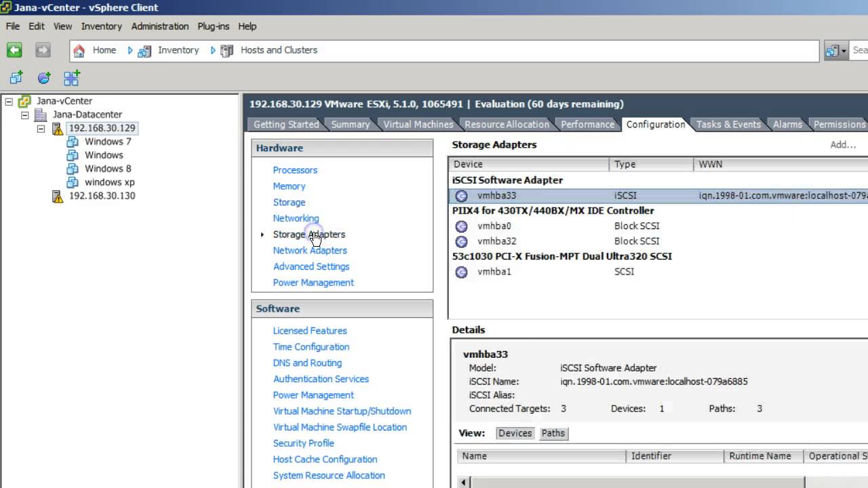Open the Inventory menu
Viewport: 868px width, 488px height.
pos(102,26)
